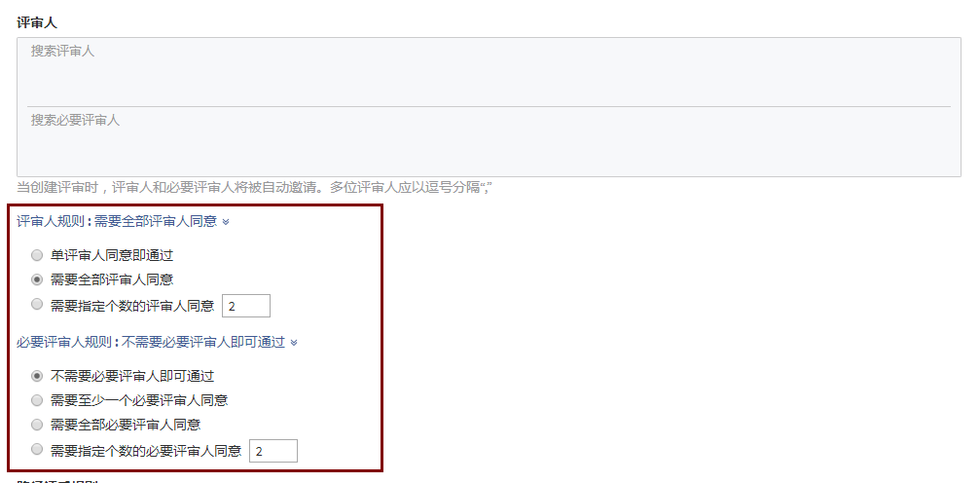Select the 需要全部评审人同意 radio button
The width and height of the screenshot is (980, 483).
(x=37, y=279)
